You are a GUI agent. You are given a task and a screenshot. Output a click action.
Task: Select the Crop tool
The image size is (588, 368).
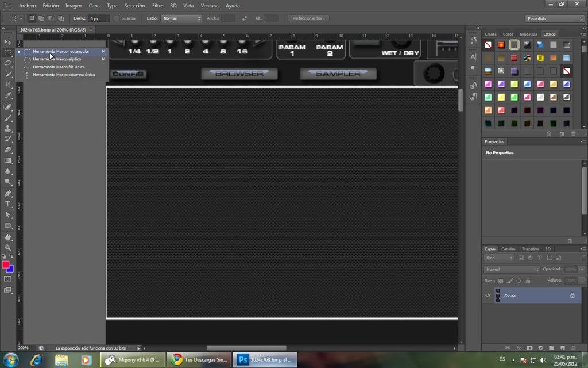click(x=7, y=85)
